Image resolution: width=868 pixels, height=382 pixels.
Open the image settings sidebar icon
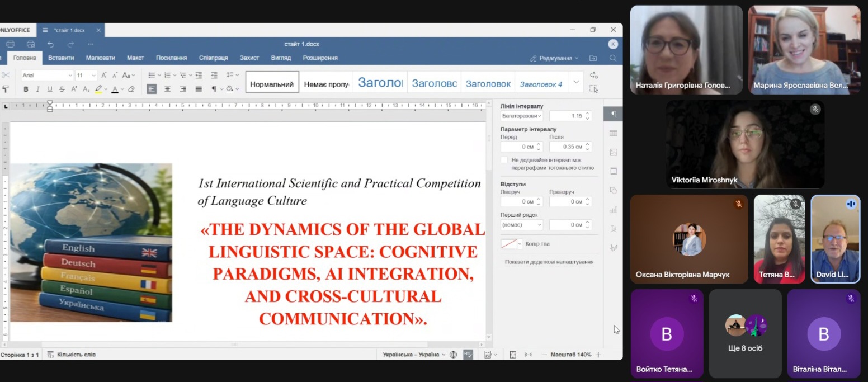click(x=614, y=152)
